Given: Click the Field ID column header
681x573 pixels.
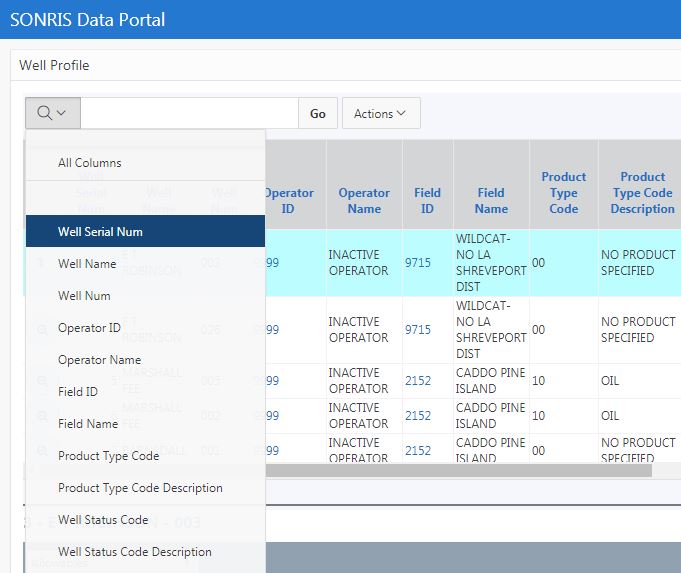Looking at the screenshot, I should (x=427, y=201).
